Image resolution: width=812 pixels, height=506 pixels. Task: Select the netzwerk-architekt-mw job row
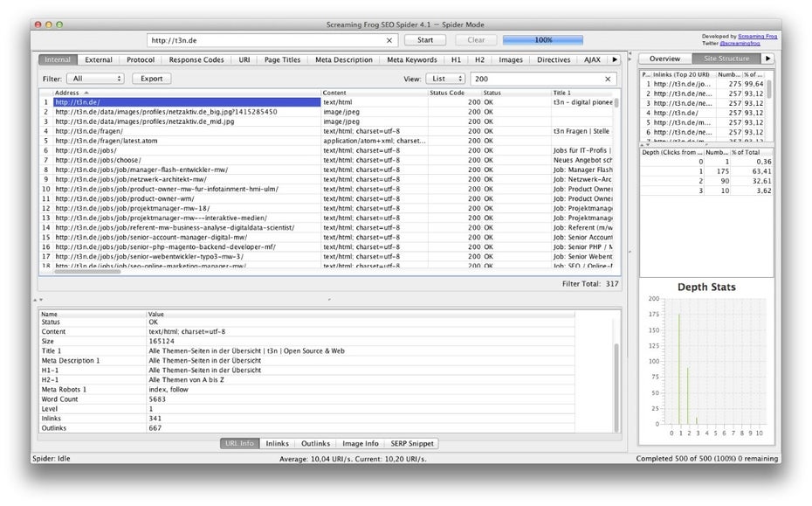[x=327, y=179]
